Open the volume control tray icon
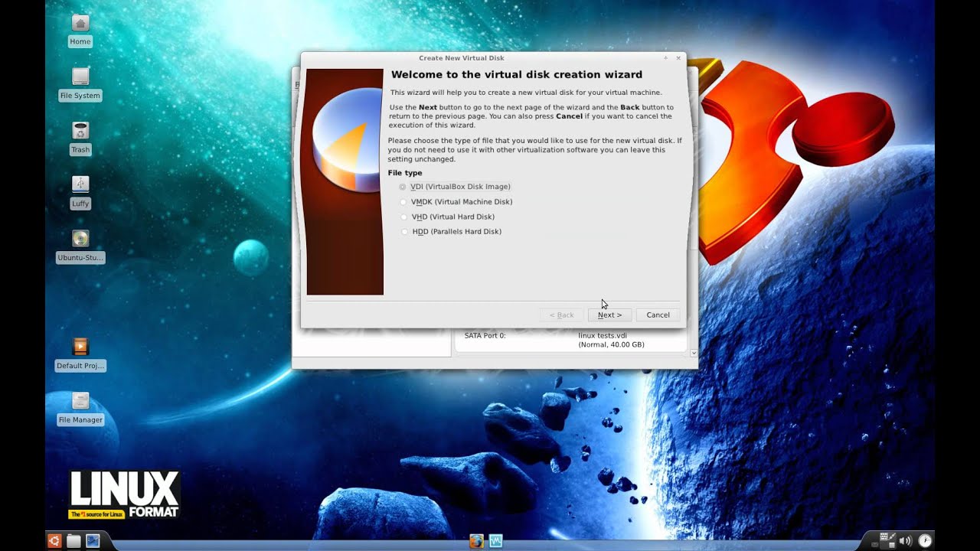The width and height of the screenshot is (980, 551). point(906,541)
